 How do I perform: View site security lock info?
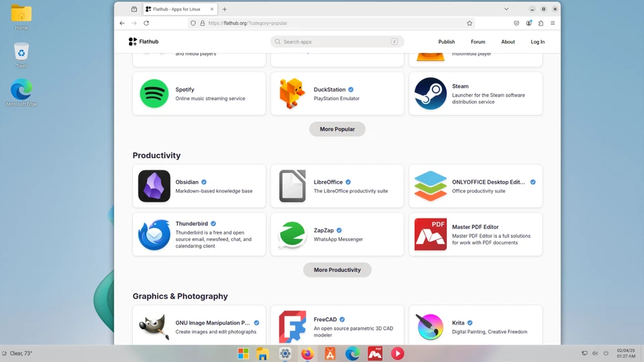click(x=203, y=23)
